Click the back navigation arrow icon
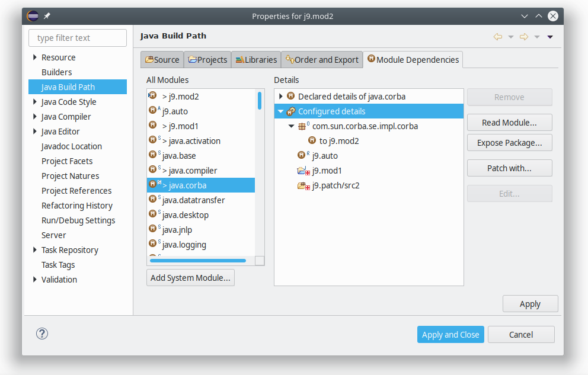This screenshot has height=375, width=588. click(498, 37)
